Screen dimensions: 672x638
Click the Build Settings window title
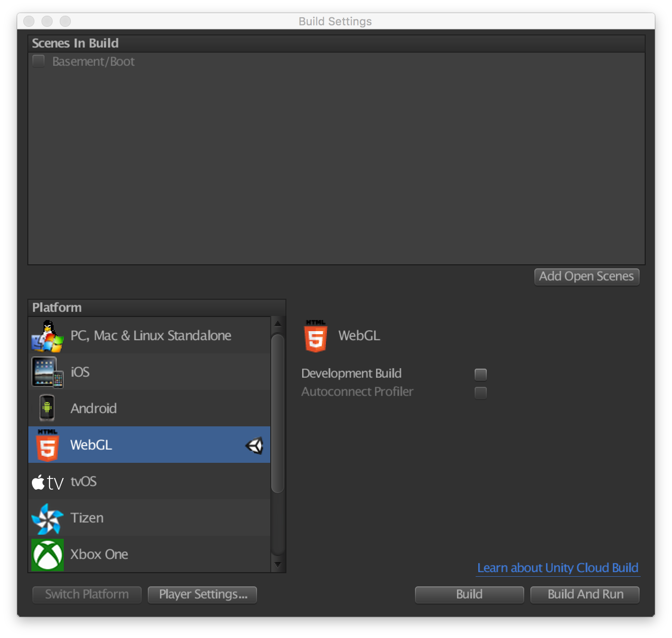pos(335,21)
